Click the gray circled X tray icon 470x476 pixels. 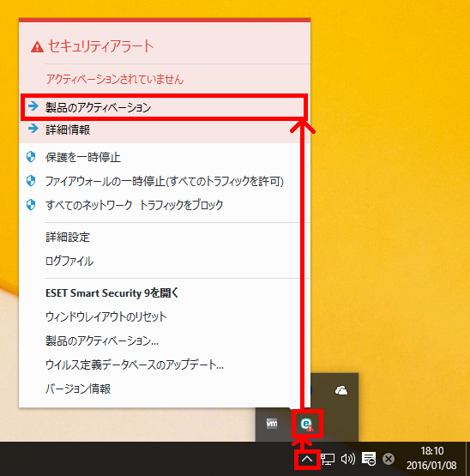(389, 459)
